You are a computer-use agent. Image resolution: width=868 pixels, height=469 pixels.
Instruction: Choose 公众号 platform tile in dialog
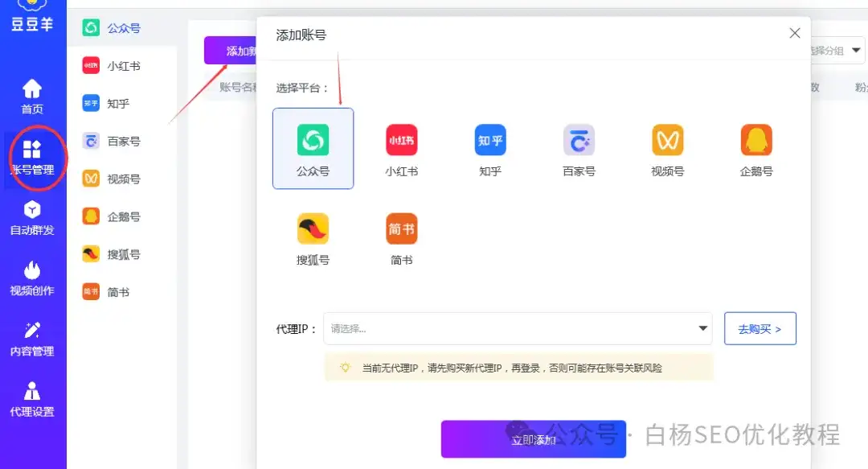click(313, 149)
